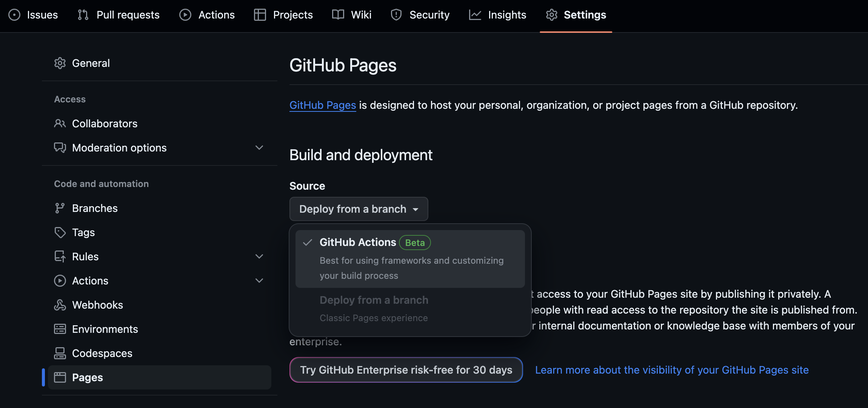Open the Issues tab
The height and width of the screenshot is (408, 868).
33,15
